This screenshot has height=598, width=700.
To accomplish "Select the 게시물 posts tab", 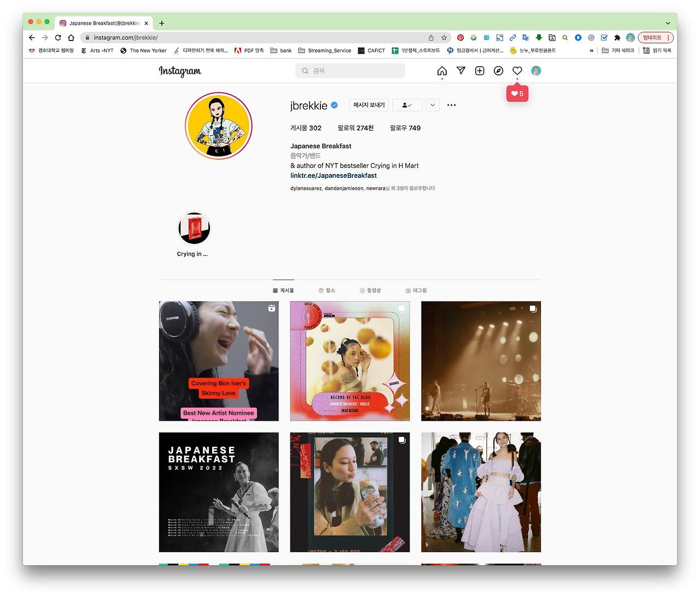I will [283, 291].
